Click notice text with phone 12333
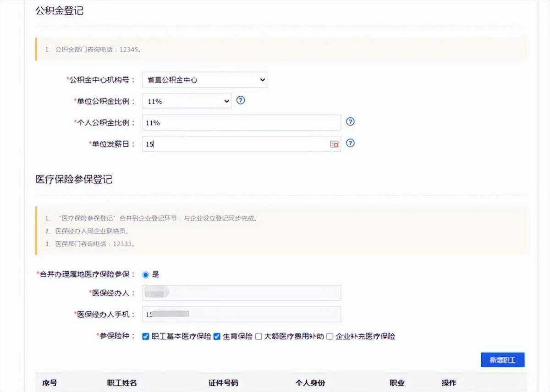 (90, 244)
